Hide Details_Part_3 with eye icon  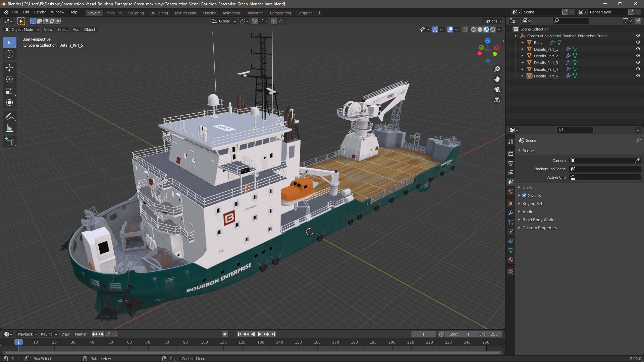(638, 62)
